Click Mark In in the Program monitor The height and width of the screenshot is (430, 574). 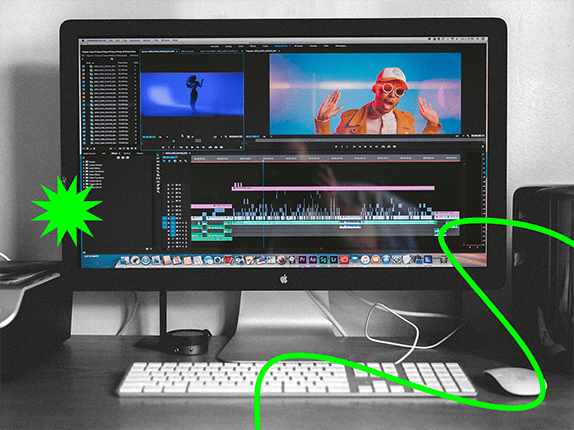pos(342,146)
